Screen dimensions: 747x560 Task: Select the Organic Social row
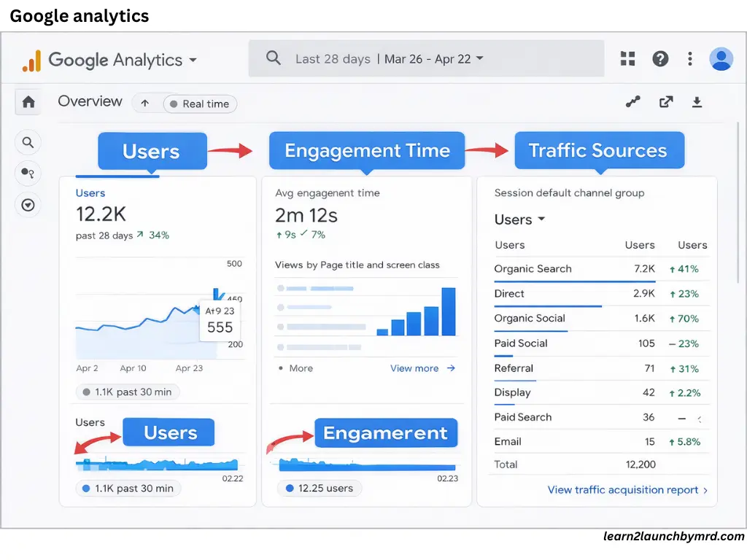pos(601,319)
